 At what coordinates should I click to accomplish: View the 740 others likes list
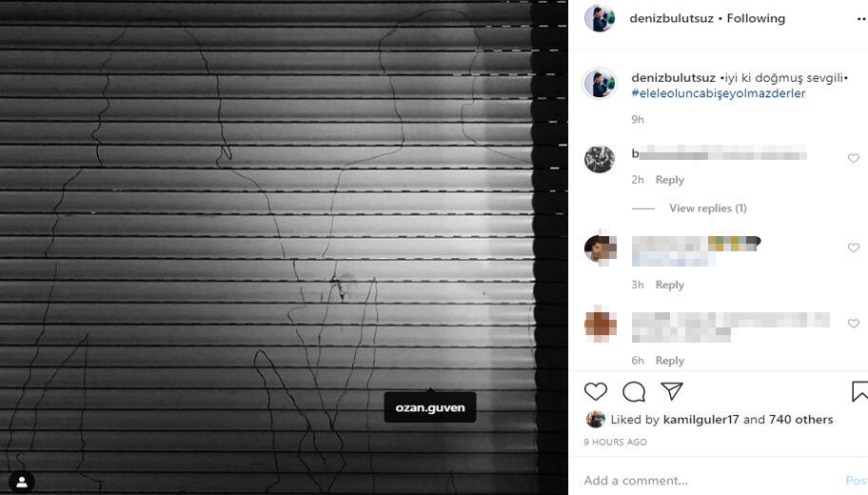(800, 420)
